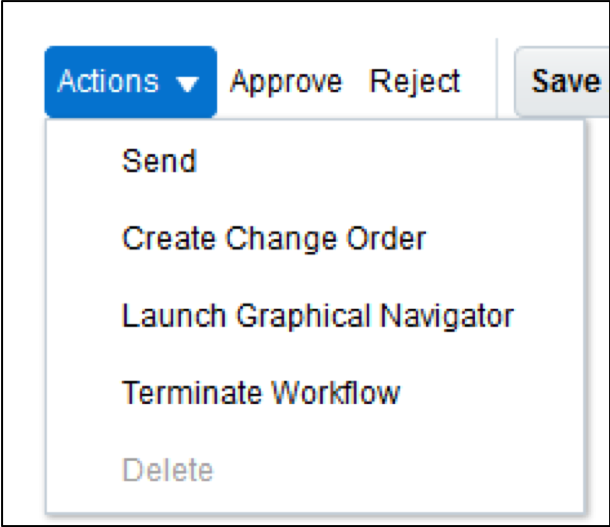Select Delete in the Actions menu
The width and height of the screenshot is (610, 527).
[168, 470]
